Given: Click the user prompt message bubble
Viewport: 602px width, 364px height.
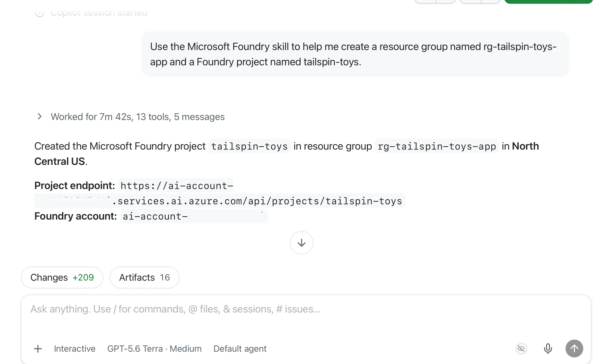Looking at the screenshot, I should click(355, 54).
